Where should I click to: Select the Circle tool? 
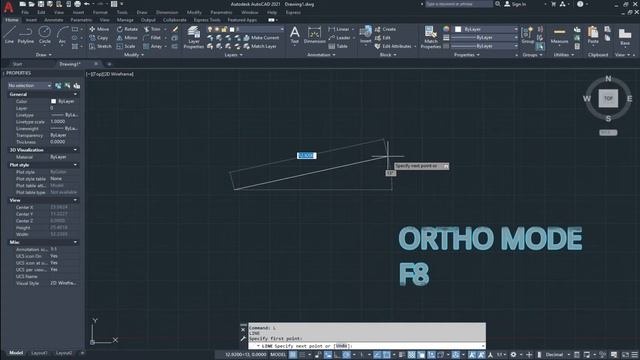44,35
